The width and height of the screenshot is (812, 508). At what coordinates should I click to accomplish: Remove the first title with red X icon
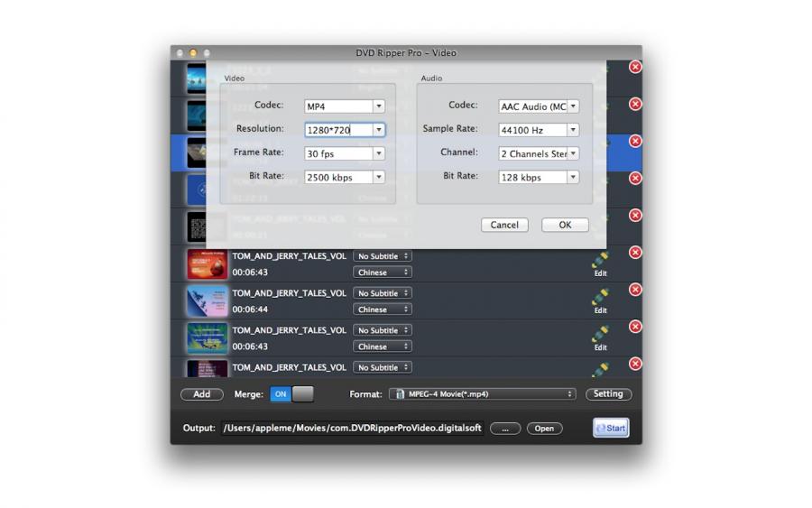pyautogui.click(x=635, y=67)
